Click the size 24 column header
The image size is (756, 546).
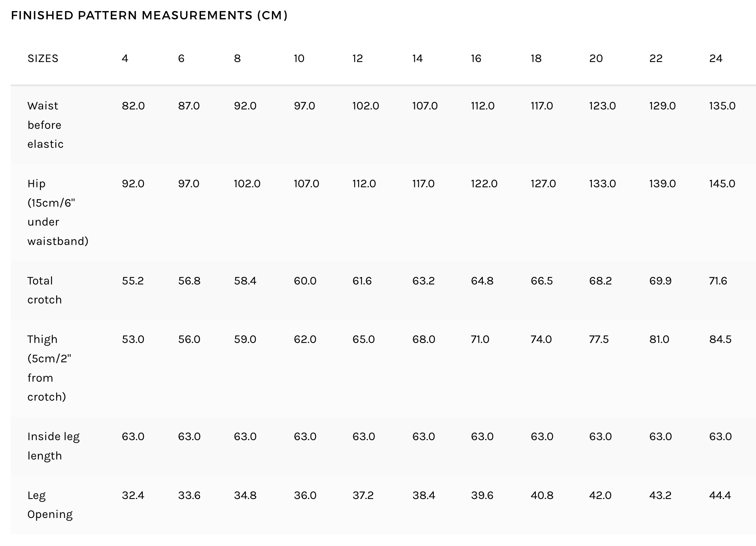(716, 58)
